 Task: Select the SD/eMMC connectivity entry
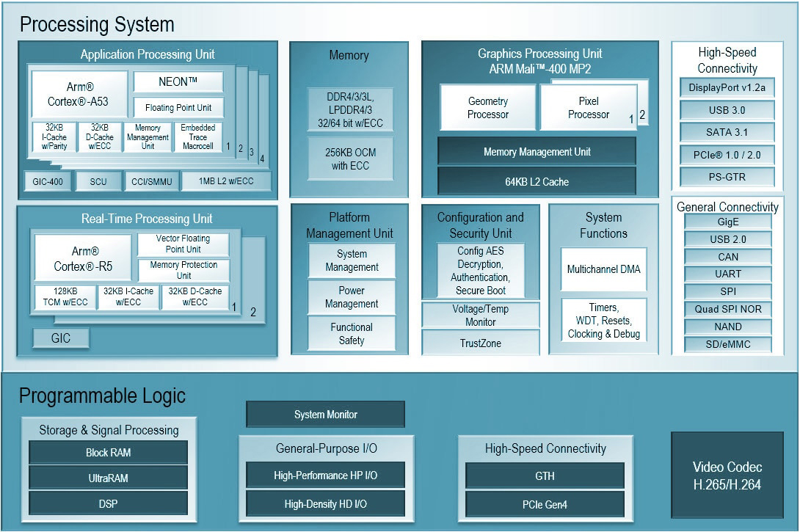(727, 344)
